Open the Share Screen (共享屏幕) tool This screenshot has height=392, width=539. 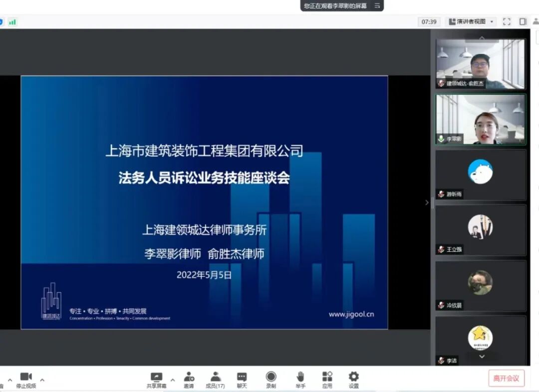[156, 380]
